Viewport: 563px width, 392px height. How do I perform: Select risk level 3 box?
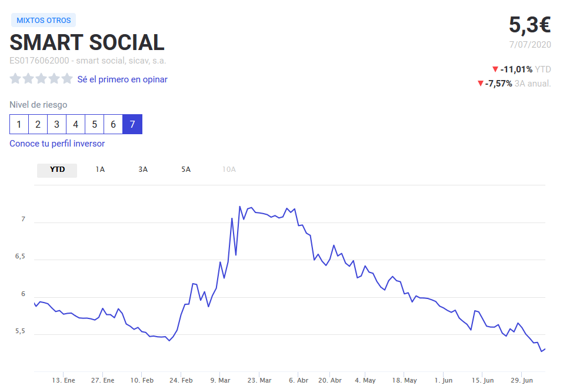click(56, 125)
